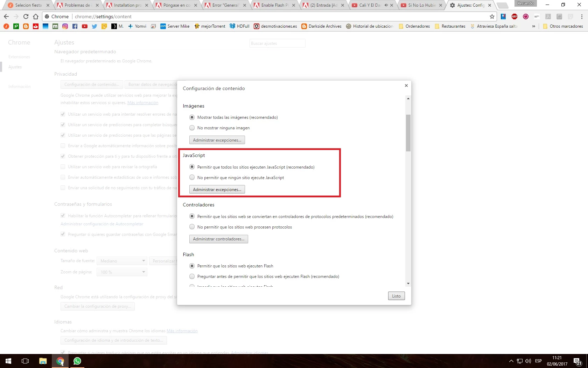Open the Server Mike bookmark
The height and width of the screenshot is (368, 588).
pos(175,26)
